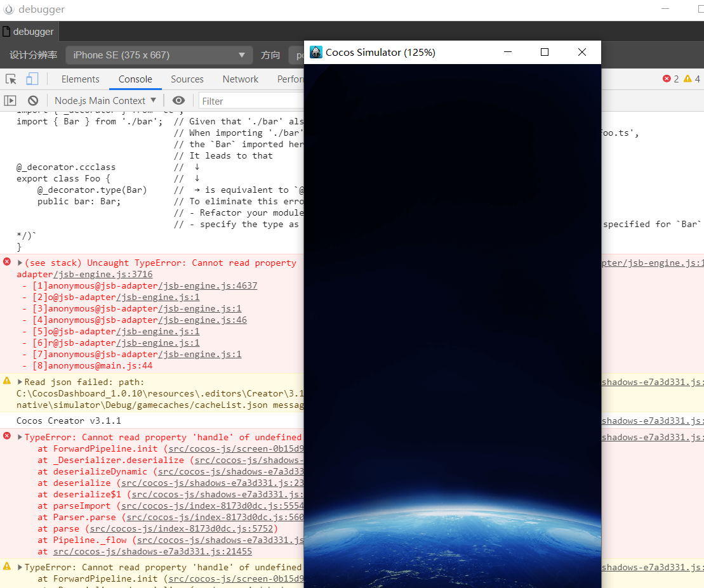704x588 pixels.
Task: Click the debugger title bar app icon
Action: tap(8, 9)
